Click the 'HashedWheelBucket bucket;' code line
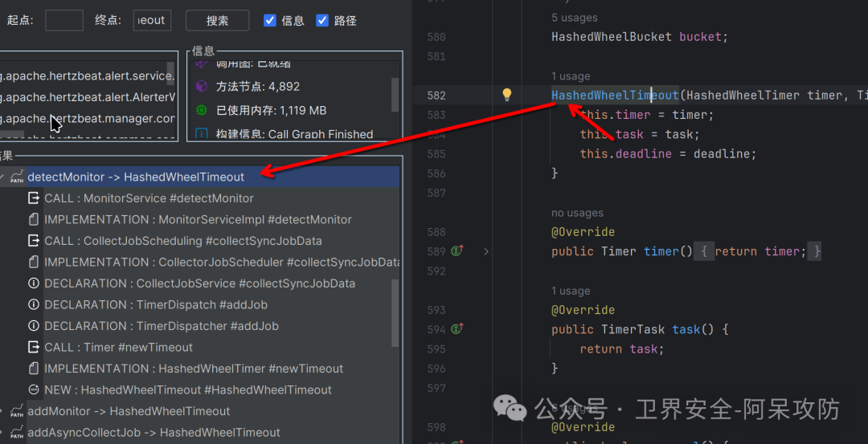 tap(640, 37)
